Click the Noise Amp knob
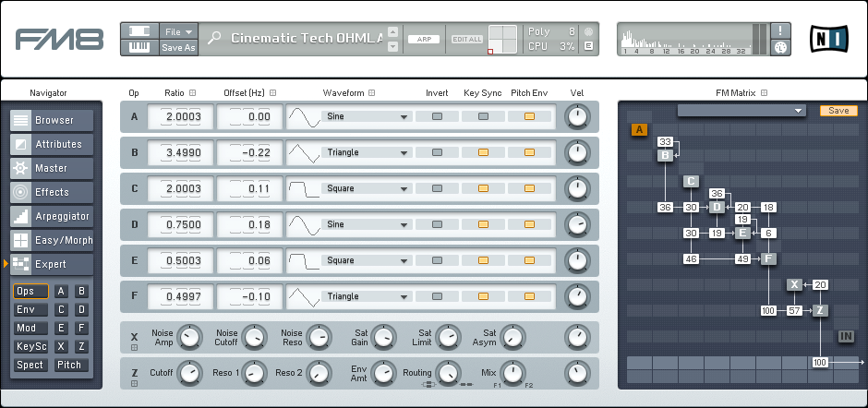The image size is (868, 408). 189,337
